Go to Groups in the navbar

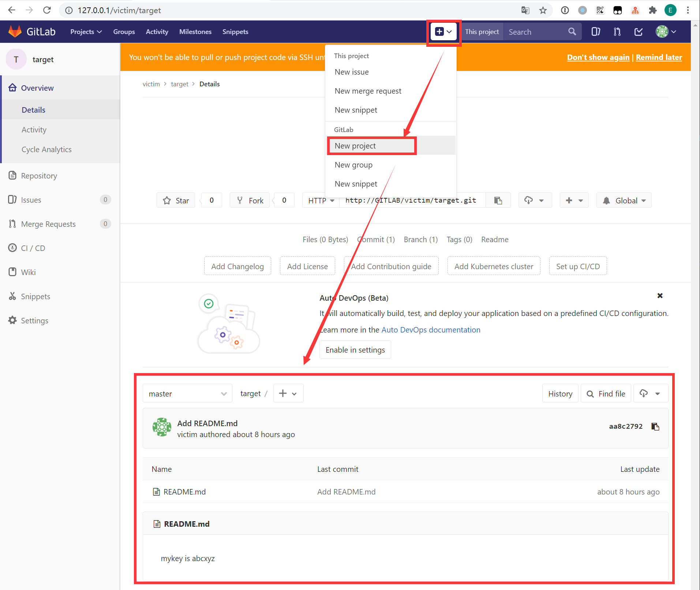click(x=124, y=32)
